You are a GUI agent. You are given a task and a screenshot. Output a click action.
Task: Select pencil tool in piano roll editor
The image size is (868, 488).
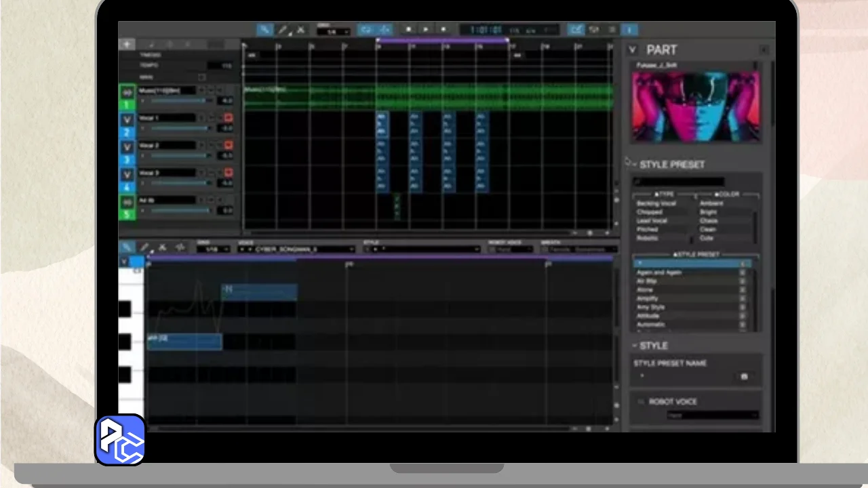coord(144,248)
